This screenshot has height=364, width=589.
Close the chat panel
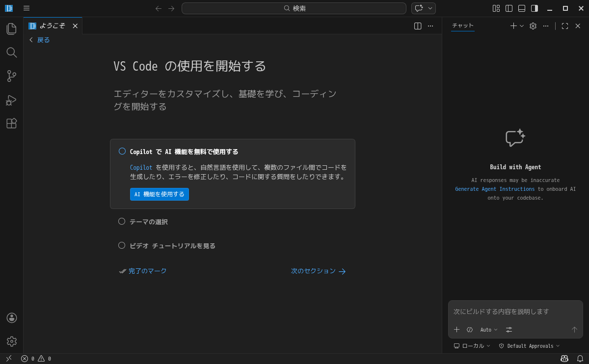pyautogui.click(x=578, y=26)
